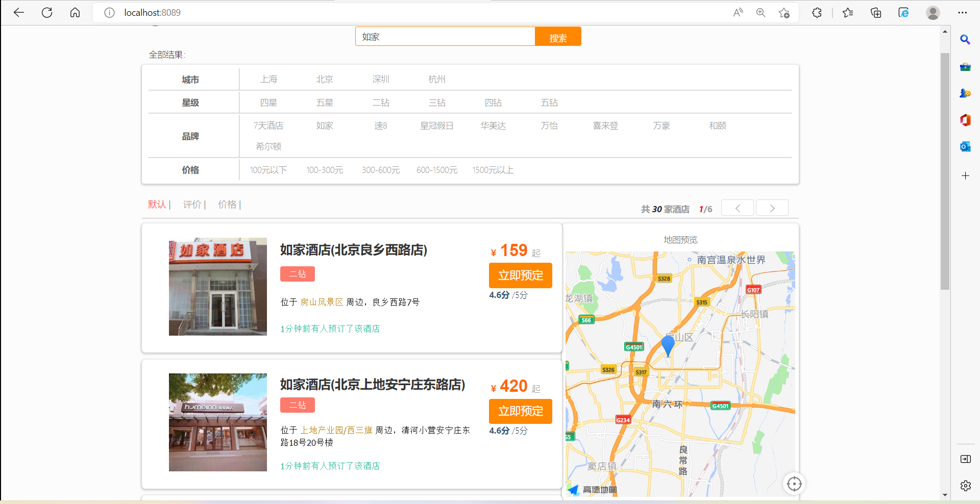Viewport: 980px width, 504px height.
Task: Sort results by 价格
Action: [x=227, y=205]
